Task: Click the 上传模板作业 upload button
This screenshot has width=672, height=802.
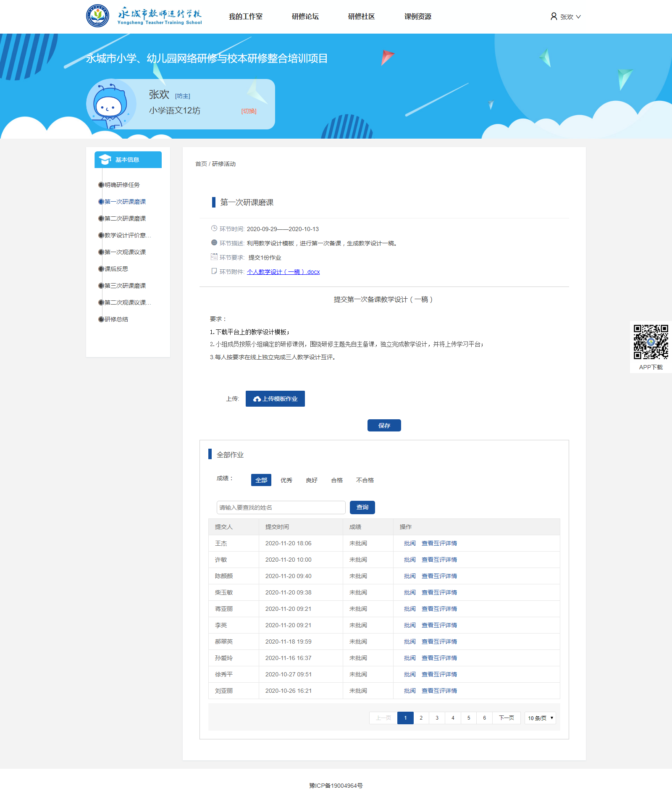Action: point(275,399)
